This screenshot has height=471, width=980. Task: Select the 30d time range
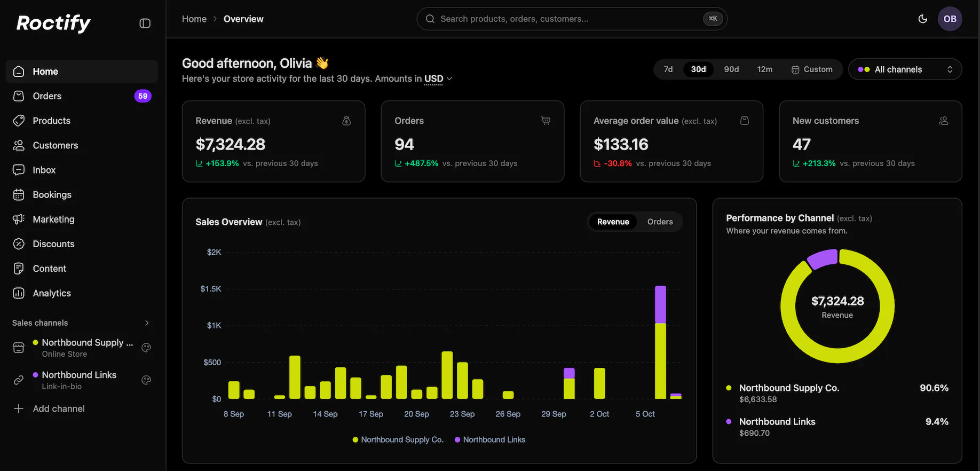(x=698, y=69)
